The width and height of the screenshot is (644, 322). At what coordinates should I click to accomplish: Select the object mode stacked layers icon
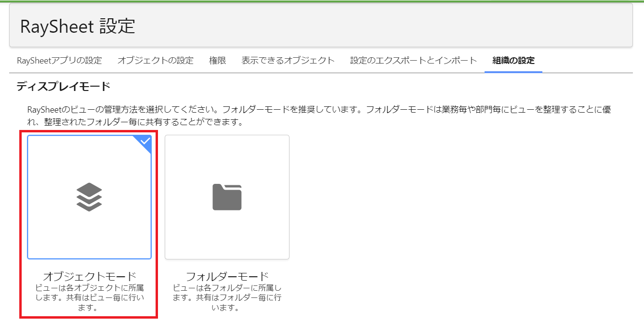90,197
